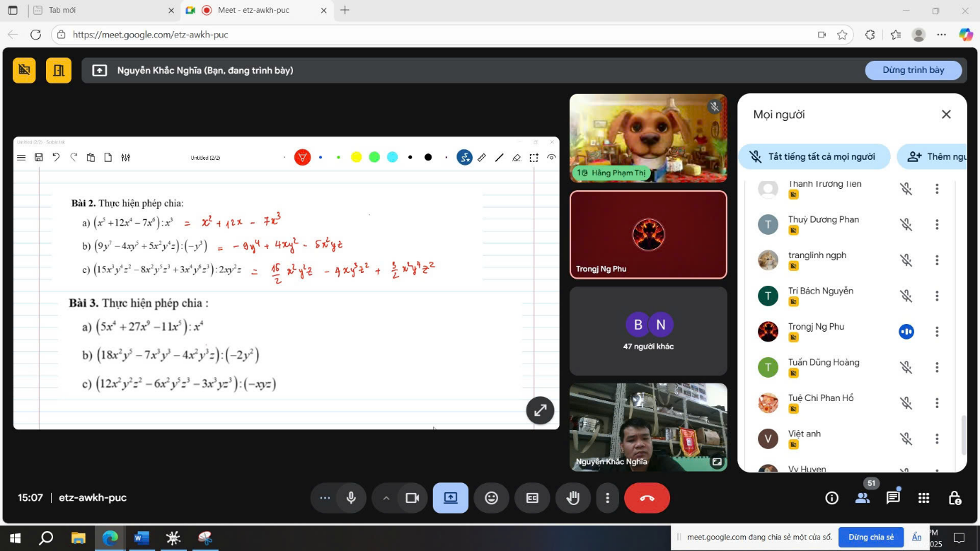Open more options for Trongj Ng Phu

click(x=937, y=332)
